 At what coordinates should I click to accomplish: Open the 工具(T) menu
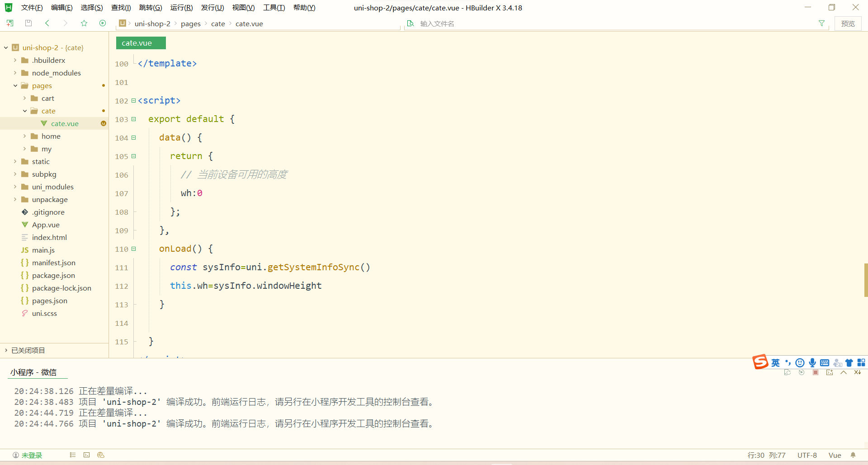[x=274, y=8]
